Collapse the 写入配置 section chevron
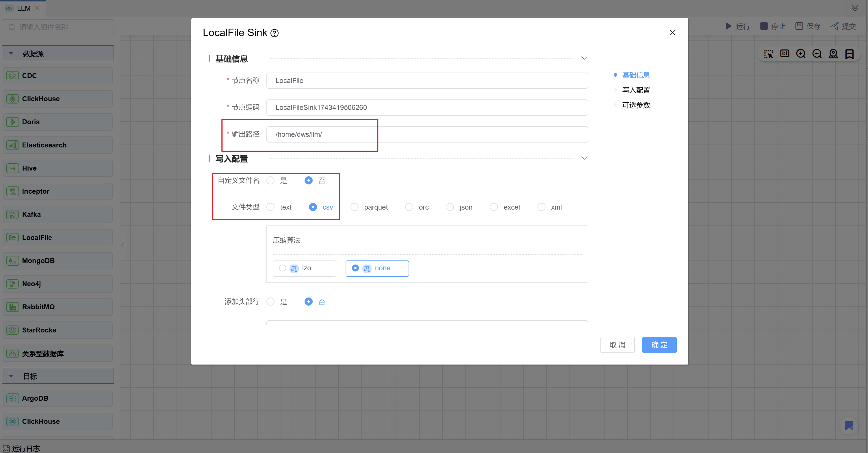Viewport: 868px width, 453px height. click(584, 158)
